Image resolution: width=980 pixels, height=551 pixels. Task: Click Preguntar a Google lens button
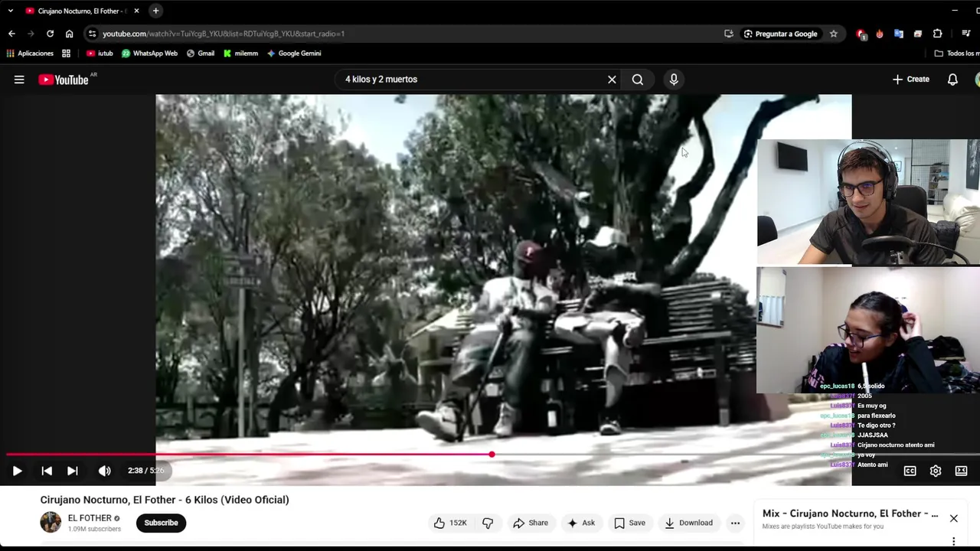pos(780,34)
